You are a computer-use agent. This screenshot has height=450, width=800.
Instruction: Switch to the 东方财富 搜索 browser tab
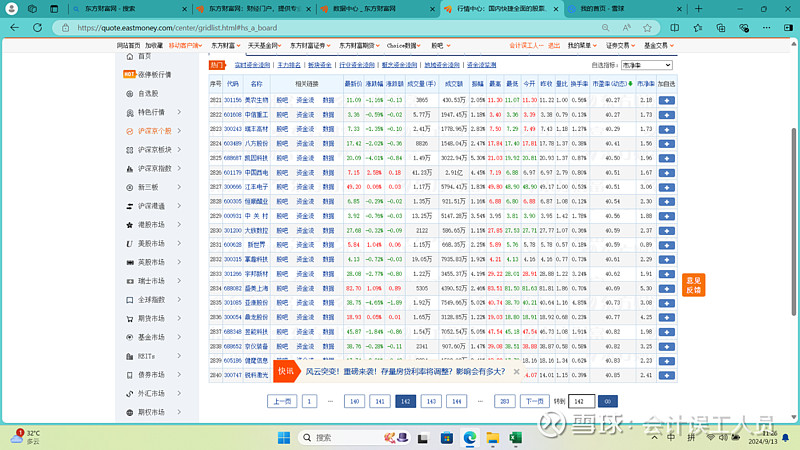click(129, 9)
